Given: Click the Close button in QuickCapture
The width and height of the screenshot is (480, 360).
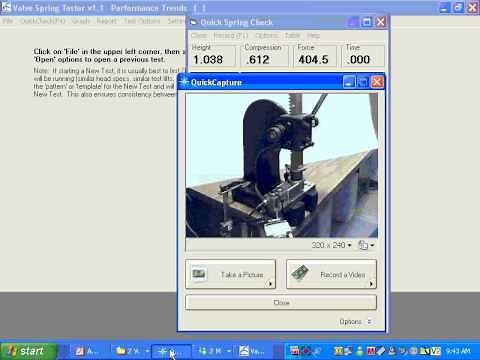Looking at the screenshot, I should click(281, 303).
